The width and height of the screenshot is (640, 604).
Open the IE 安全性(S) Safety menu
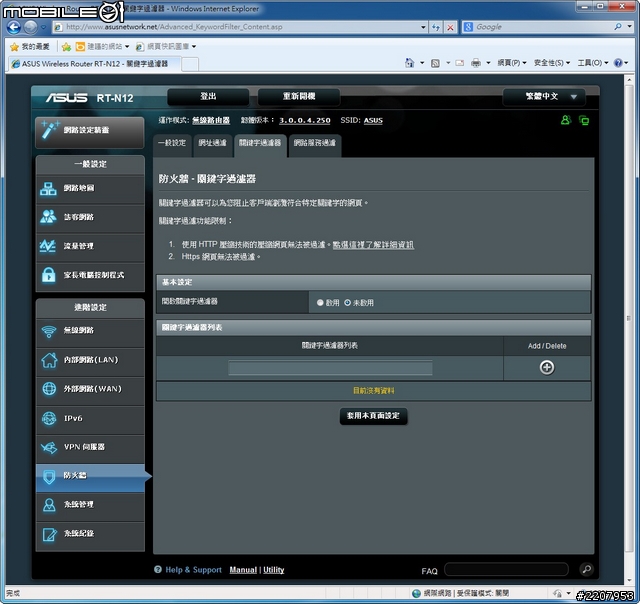(x=551, y=63)
